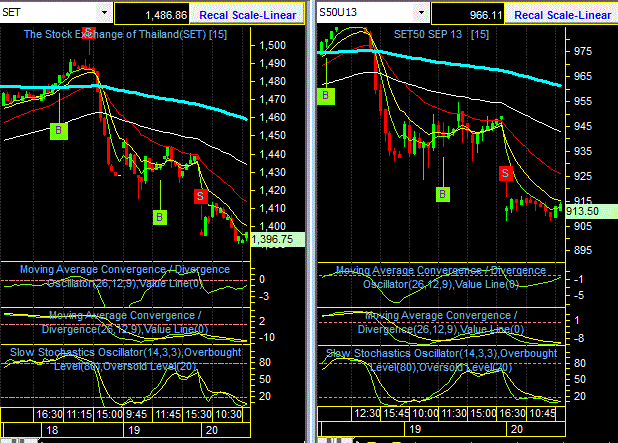
Task: Open the SET symbol dropdown arrow
Action: 104,13
